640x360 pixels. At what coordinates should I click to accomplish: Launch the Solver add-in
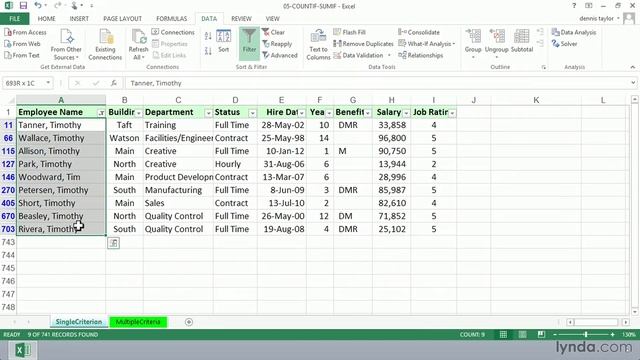564,44
